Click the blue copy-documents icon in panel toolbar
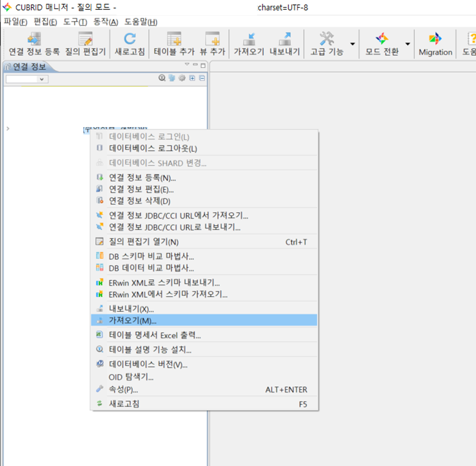Viewport: 476px width, 466px height. 172,78
